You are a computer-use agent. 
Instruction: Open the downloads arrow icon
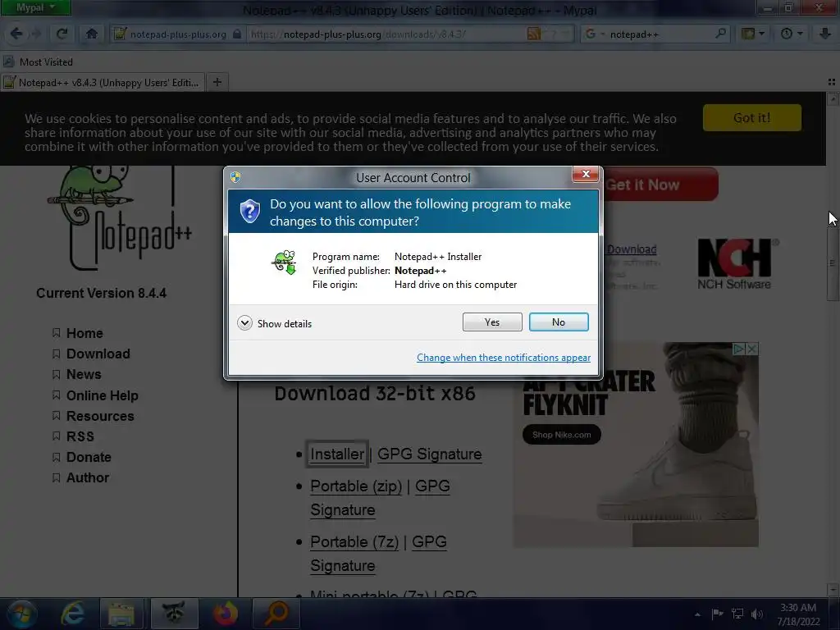coord(825,34)
